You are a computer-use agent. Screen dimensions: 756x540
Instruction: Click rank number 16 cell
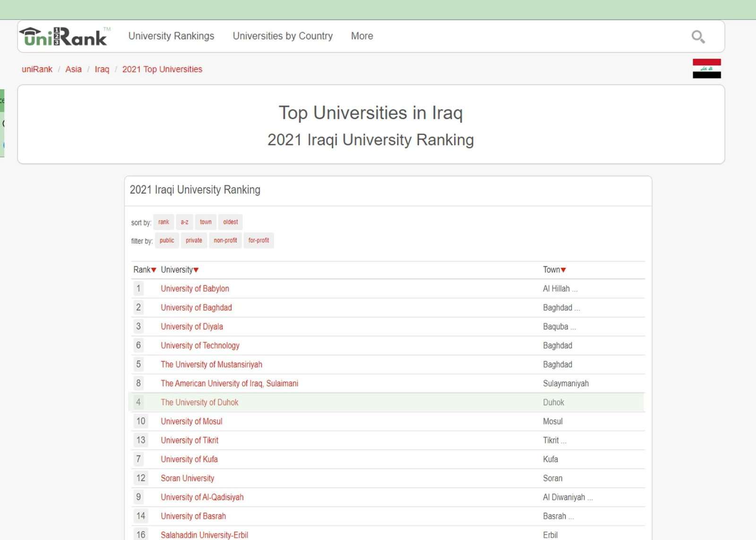(x=141, y=534)
